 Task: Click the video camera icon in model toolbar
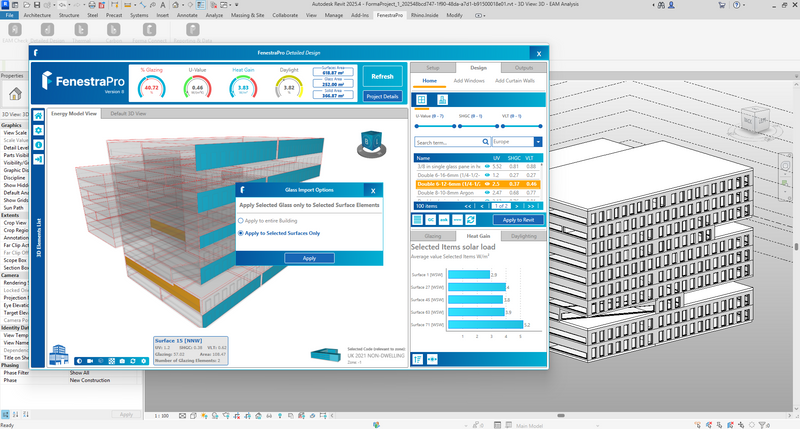tap(90, 361)
